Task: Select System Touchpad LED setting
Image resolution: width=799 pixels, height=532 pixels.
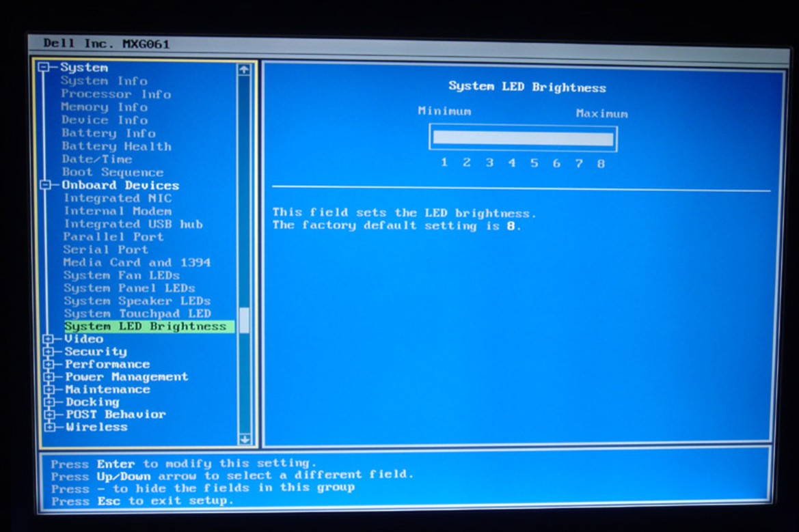Action: (x=137, y=313)
